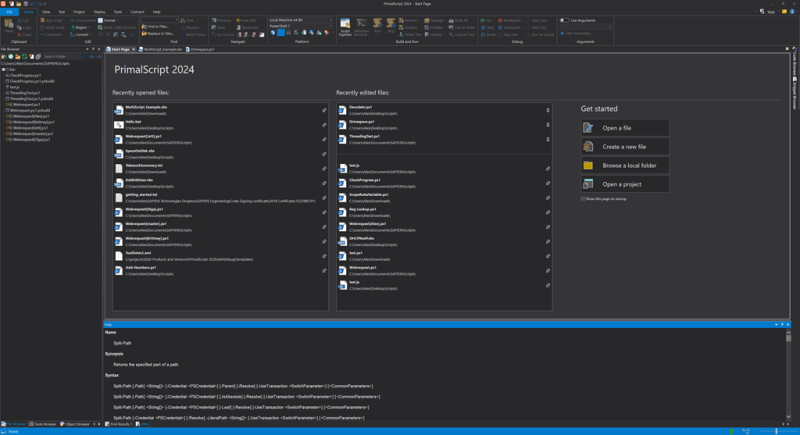Switch to the Project ribbon tab
The image size is (800, 435).
79,11
